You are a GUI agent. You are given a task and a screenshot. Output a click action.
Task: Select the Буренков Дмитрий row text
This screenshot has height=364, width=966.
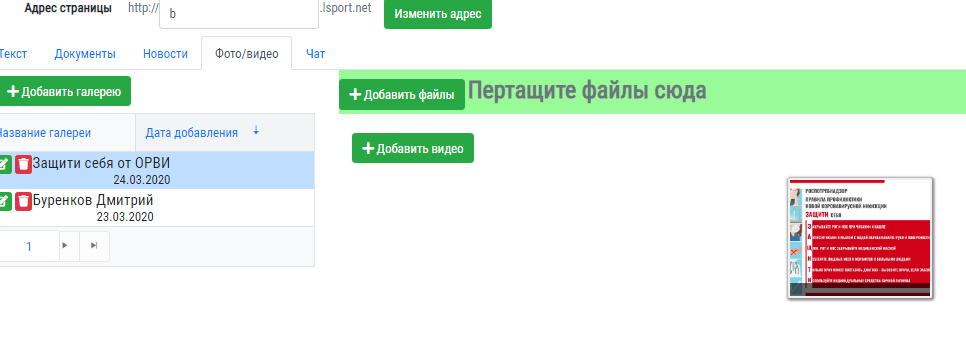click(93, 200)
